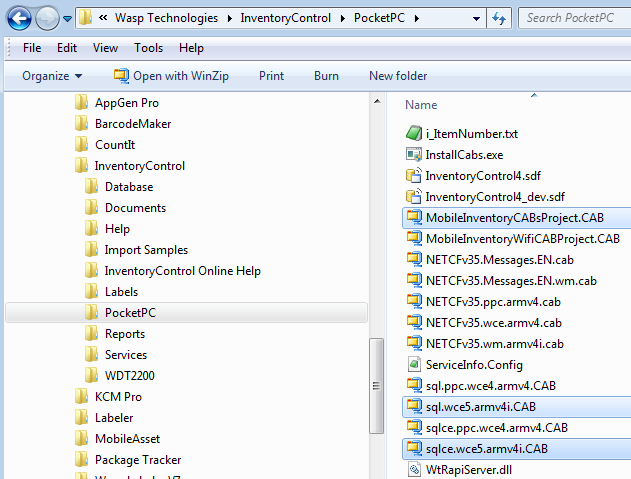This screenshot has height=479, width=631.
Task: Click the address bar folder icon
Action: pyautogui.click(x=85, y=18)
